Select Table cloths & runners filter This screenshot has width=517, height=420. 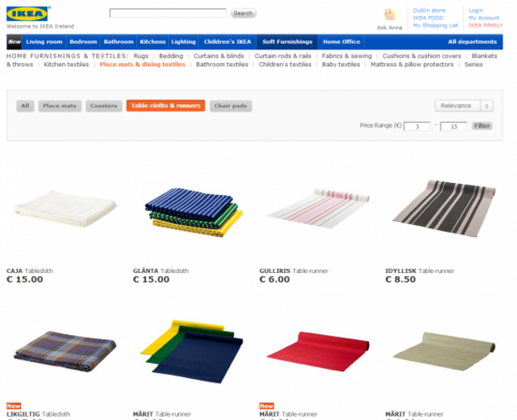point(165,106)
